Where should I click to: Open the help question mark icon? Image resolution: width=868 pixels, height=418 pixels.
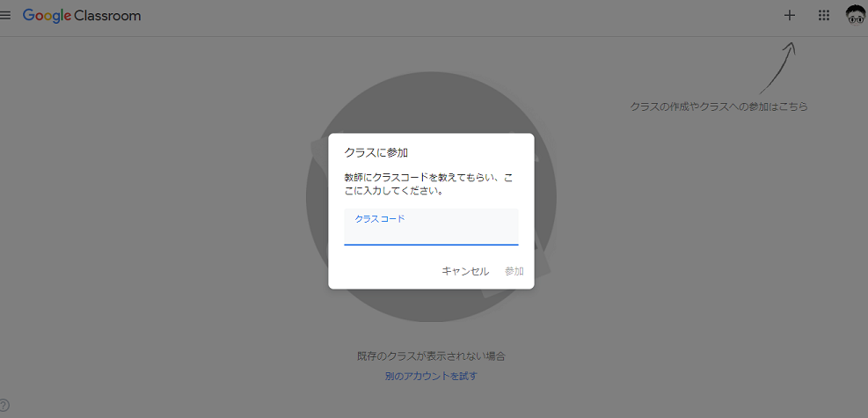[x=4, y=406]
